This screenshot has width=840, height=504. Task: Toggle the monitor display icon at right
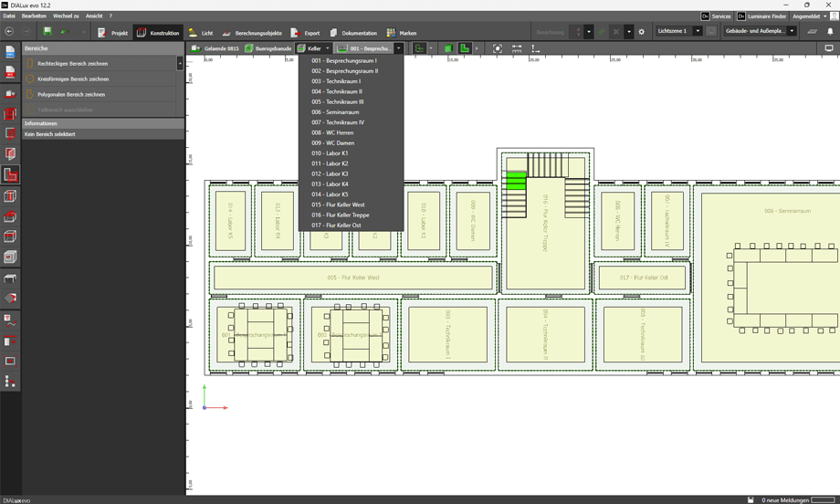(x=829, y=48)
